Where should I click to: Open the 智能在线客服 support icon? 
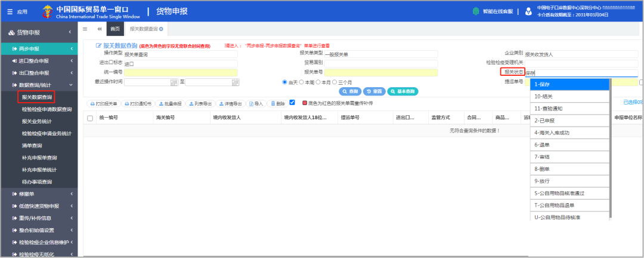point(476,11)
